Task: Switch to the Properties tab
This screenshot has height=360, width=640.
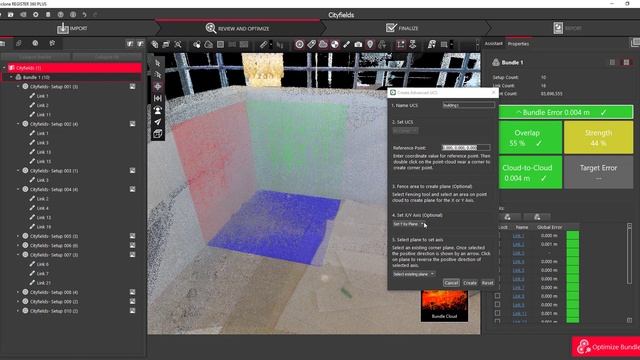Action: 518,44
